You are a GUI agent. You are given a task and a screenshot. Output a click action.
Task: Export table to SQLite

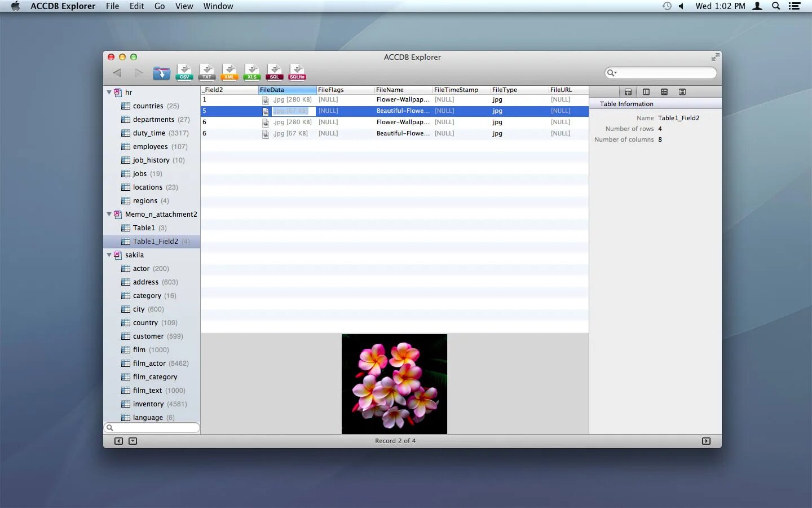pyautogui.click(x=297, y=72)
